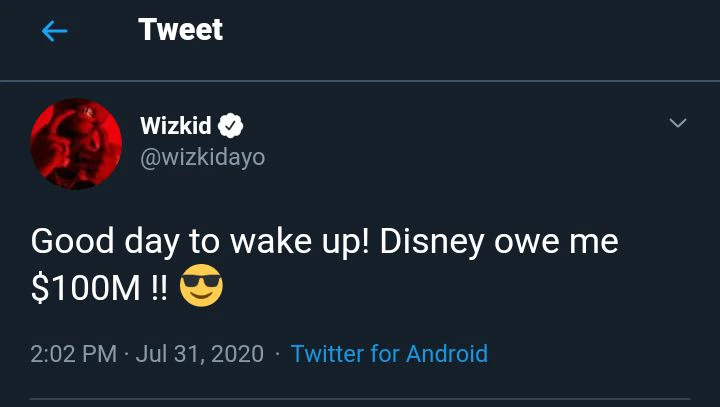Click the words "wake up!" in the tweet
This screenshot has height=407, width=720.
(x=302, y=242)
